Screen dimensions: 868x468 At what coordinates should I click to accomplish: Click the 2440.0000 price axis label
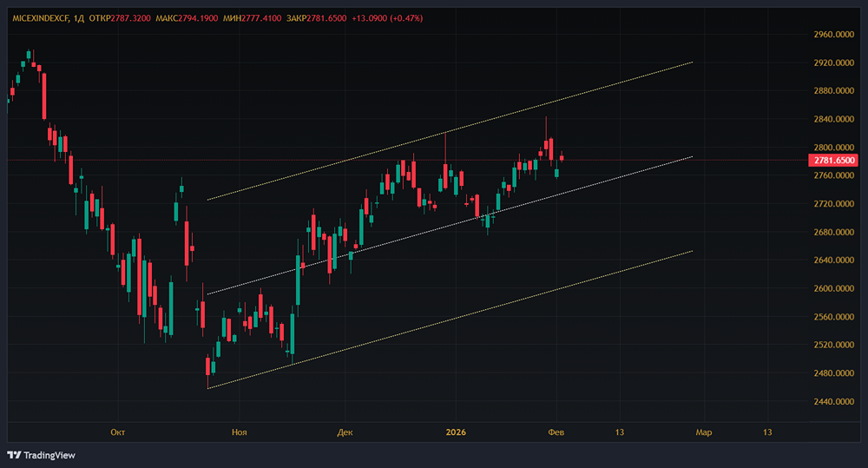833,401
